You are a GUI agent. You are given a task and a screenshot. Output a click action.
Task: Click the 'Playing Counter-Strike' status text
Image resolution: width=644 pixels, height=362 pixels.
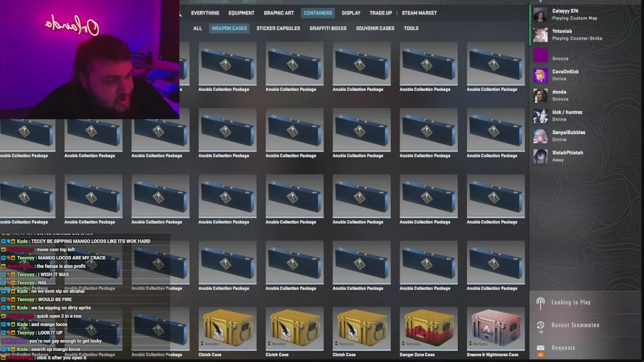577,38
